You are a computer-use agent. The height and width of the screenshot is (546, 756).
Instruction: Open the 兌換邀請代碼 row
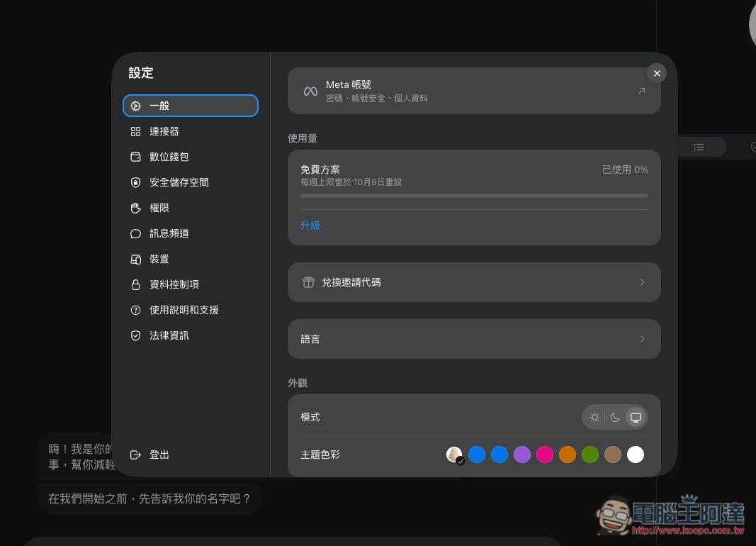click(474, 282)
